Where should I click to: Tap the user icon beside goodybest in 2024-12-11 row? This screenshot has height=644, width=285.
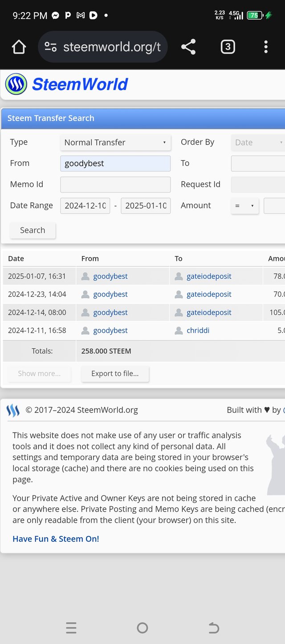[85, 330]
